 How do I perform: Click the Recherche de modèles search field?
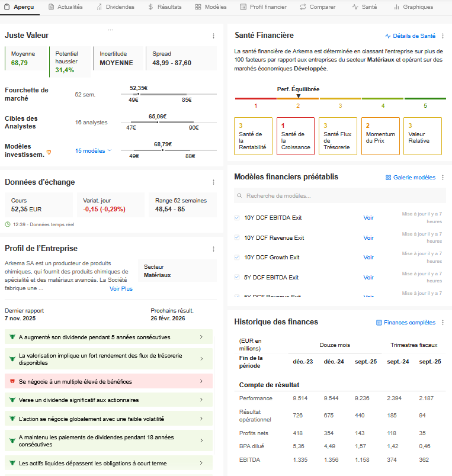[x=340, y=196]
